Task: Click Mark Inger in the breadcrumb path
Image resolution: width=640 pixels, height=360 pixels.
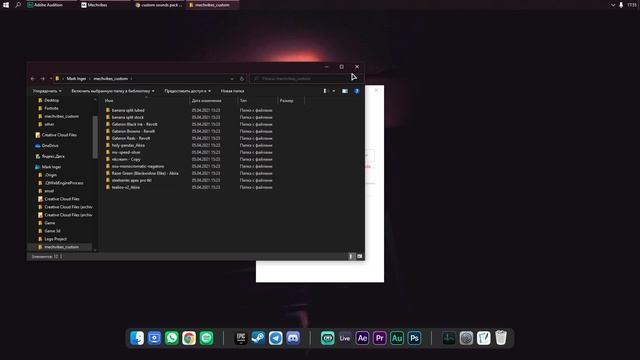Action: point(76,78)
